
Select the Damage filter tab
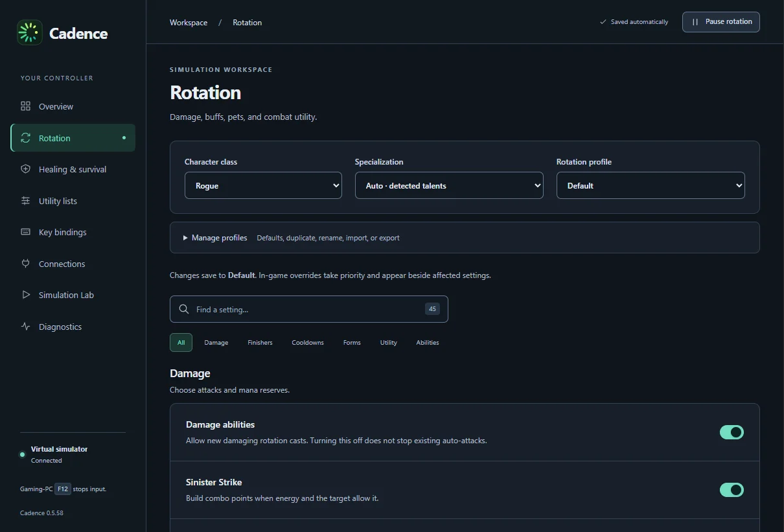tap(216, 342)
